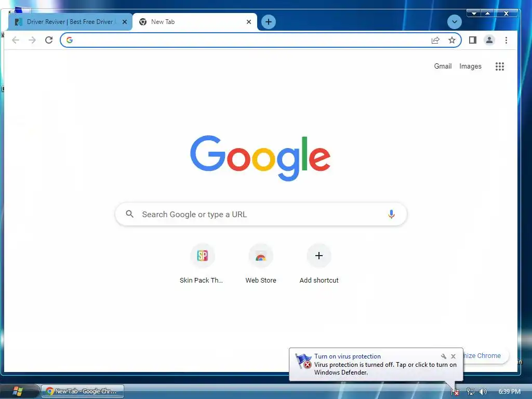This screenshot has height=399, width=532.
Task: Open the Web Store shortcut tile
Action: click(x=261, y=264)
